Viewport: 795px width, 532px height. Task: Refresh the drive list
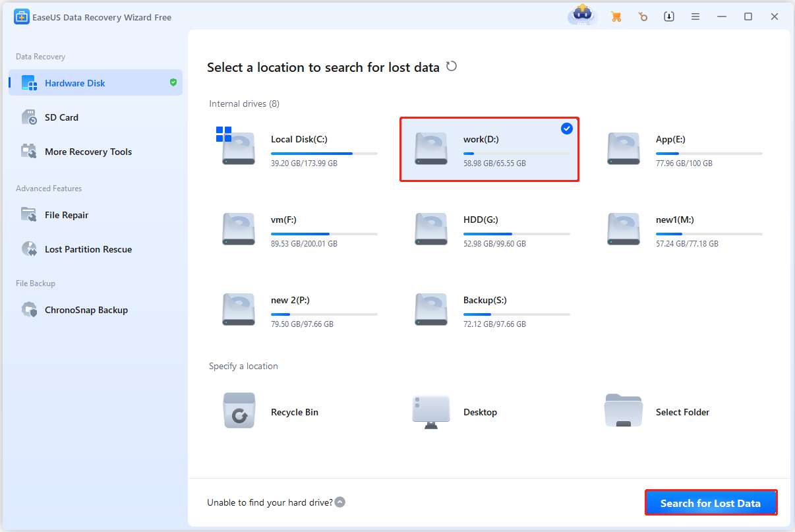pos(452,67)
